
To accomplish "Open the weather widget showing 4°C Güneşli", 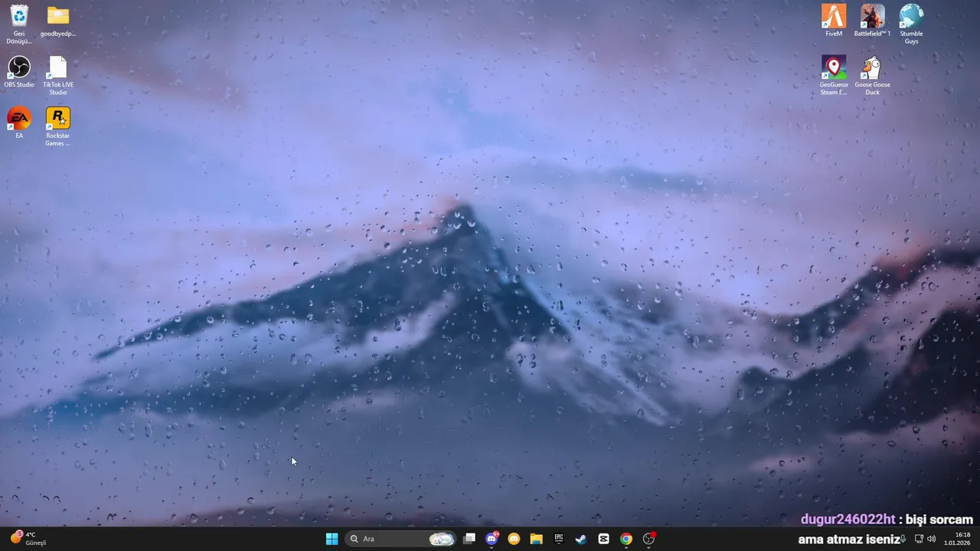I will coord(29,539).
